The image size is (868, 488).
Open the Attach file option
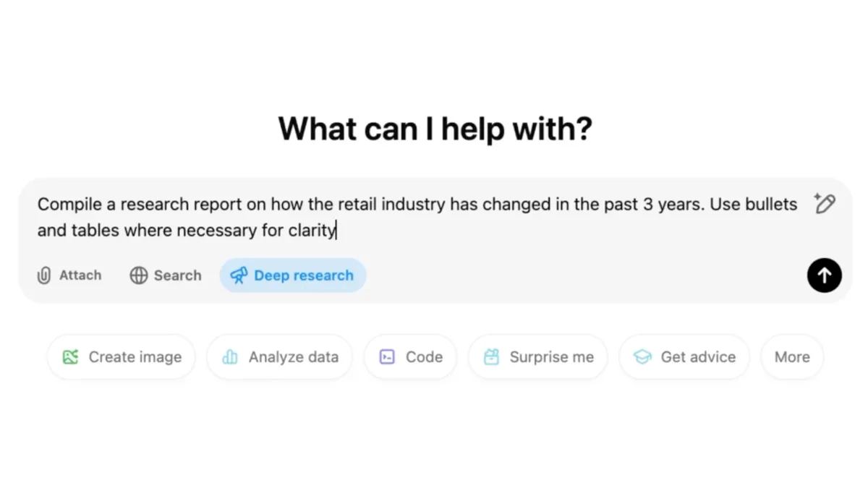coord(69,275)
